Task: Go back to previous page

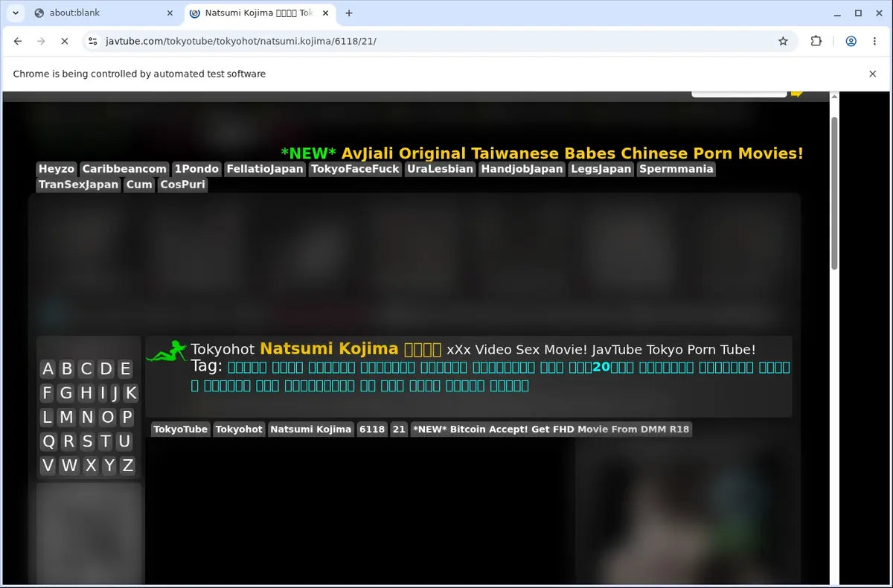Action: [18, 41]
